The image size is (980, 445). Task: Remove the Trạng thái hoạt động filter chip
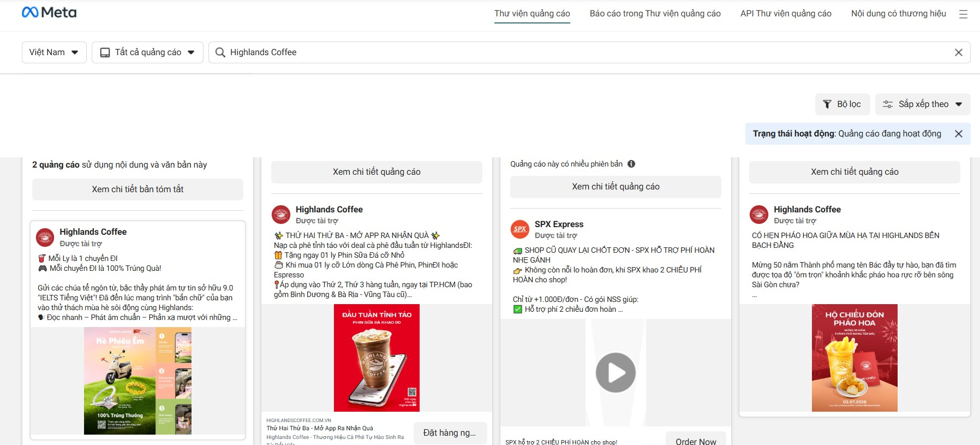click(x=958, y=134)
